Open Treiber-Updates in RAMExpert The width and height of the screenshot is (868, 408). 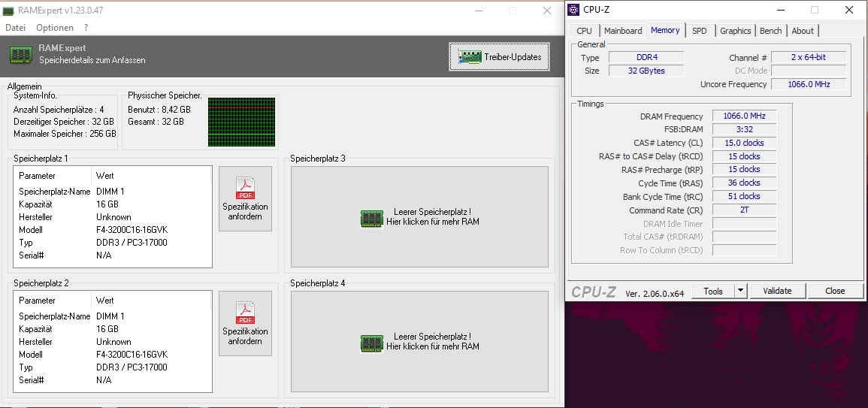click(x=499, y=56)
